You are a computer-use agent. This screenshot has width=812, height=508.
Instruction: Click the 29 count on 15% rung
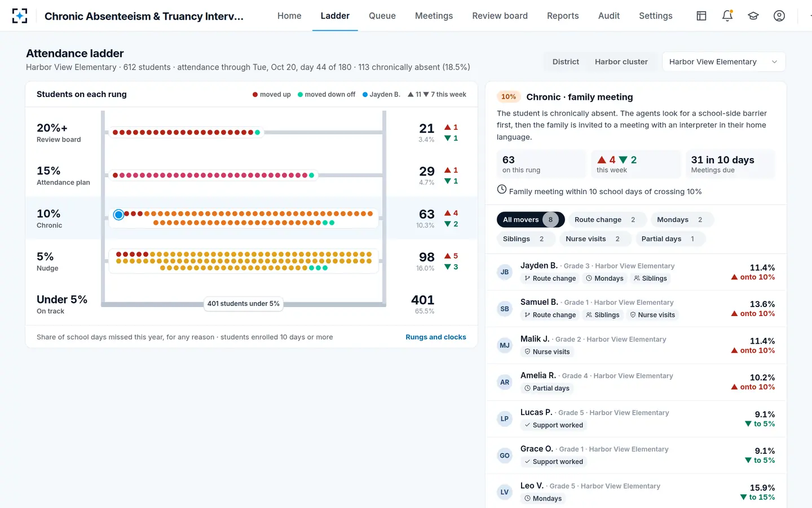click(x=426, y=172)
